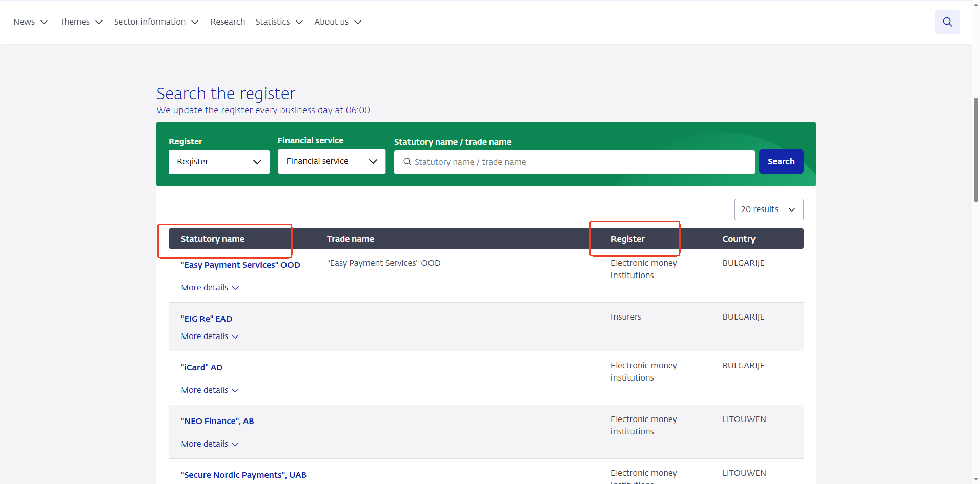The image size is (980, 484).
Task: Open "Easy Payment Services" OOD entry
Action: point(240,265)
